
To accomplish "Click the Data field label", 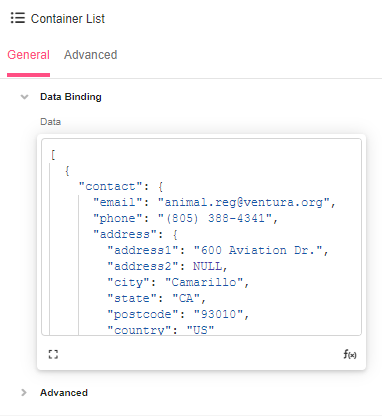I will point(50,122).
